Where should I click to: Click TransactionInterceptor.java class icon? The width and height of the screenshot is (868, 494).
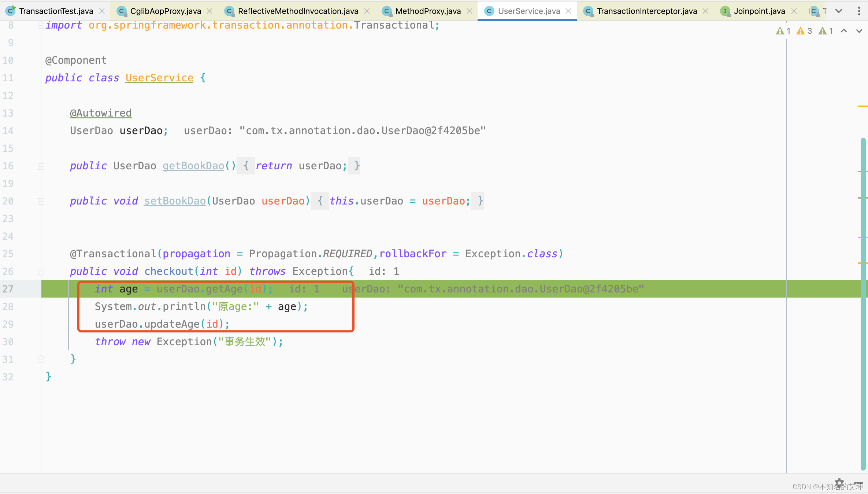588,11
